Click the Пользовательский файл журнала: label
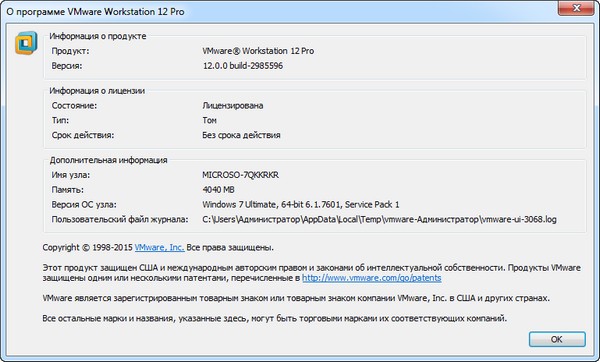Screen dimensions: 600x362 [120, 220]
